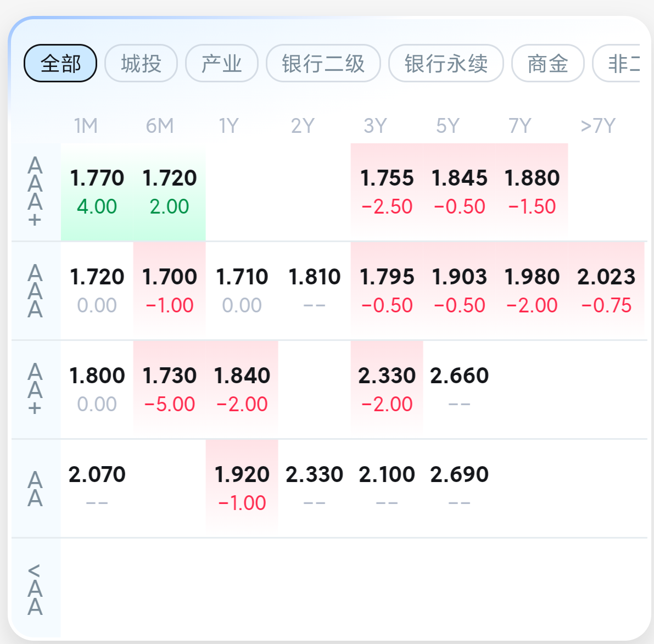This screenshot has height=644, width=654.
Task: Click the partially visible 非二 tab
Action: pos(617,63)
